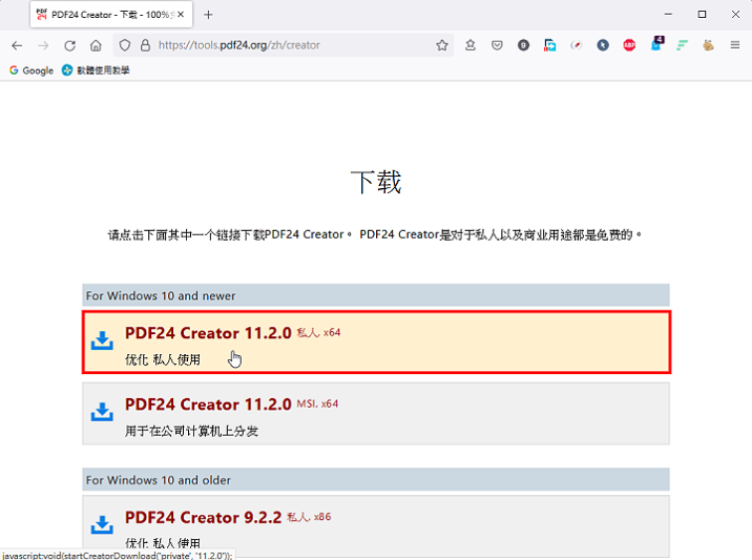Open Firefox application menu
Image resolution: width=752 pixels, height=560 pixels.
(735, 46)
